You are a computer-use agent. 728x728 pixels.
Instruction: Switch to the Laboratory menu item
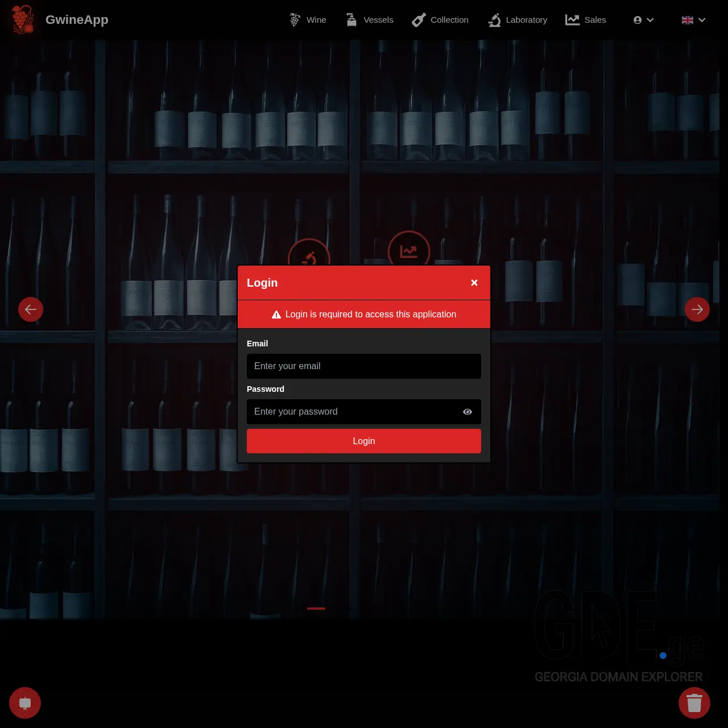click(526, 19)
